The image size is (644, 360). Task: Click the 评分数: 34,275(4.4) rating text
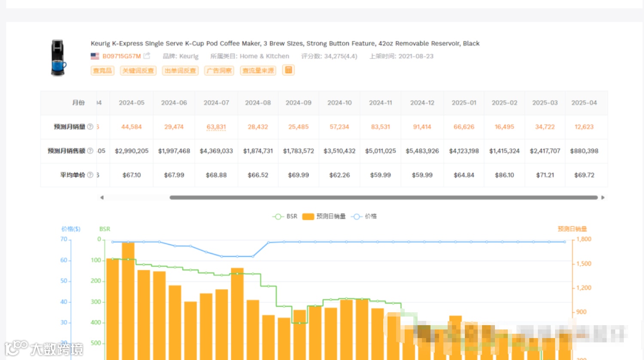point(329,56)
